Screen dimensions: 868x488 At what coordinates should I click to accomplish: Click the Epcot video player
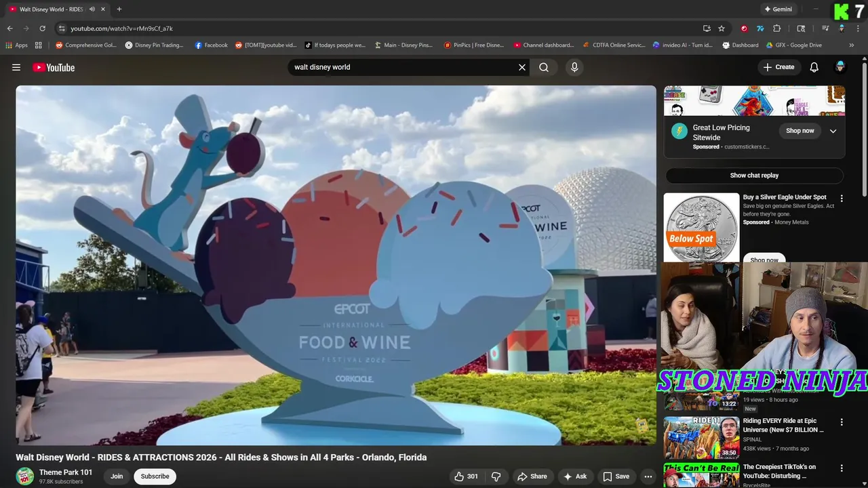tap(336, 265)
